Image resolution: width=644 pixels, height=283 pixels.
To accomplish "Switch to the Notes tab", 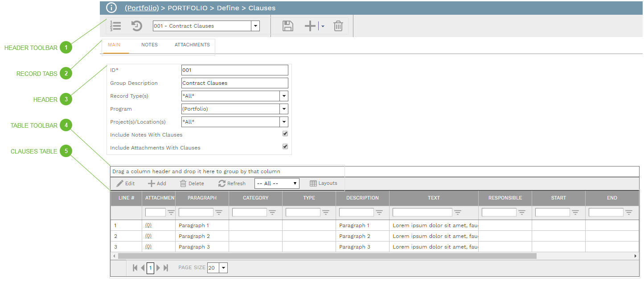I will coord(149,45).
